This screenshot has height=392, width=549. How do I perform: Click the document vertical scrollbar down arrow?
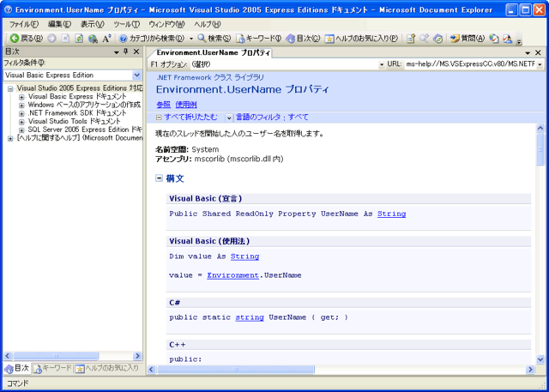tap(540, 359)
